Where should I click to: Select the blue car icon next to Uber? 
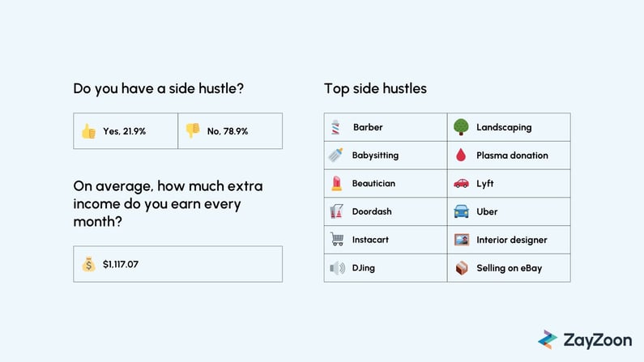click(x=461, y=211)
